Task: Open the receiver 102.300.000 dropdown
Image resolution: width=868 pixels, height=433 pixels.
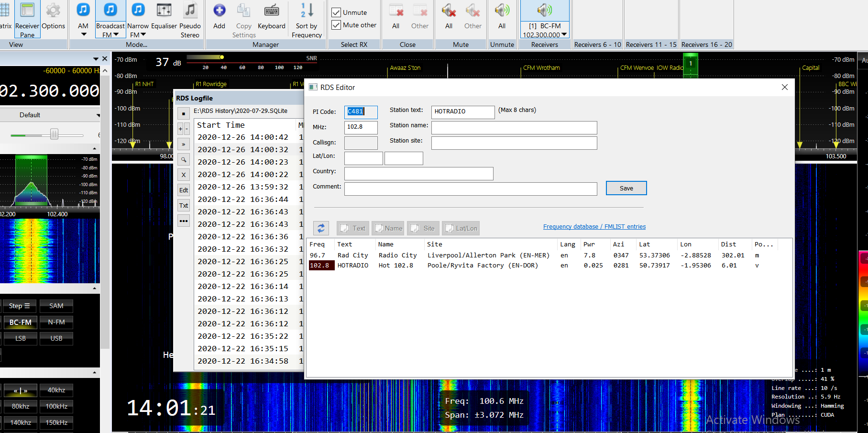Action: (x=564, y=34)
